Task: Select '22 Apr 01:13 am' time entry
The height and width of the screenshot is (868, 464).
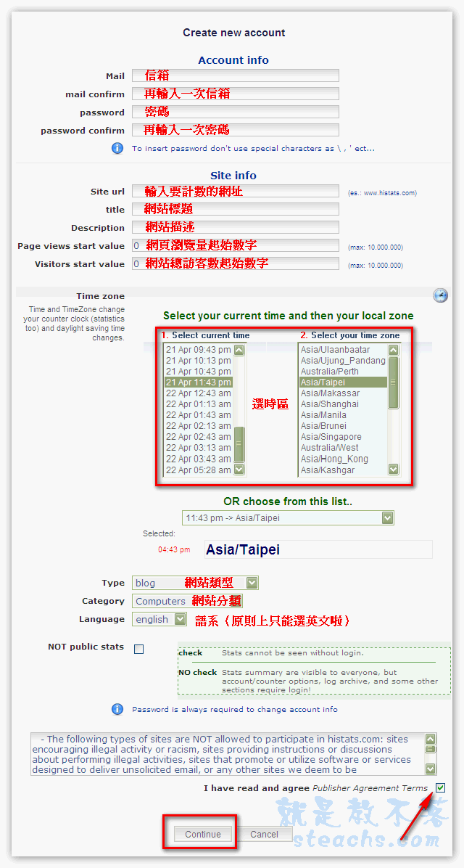Action: coord(199,404)
